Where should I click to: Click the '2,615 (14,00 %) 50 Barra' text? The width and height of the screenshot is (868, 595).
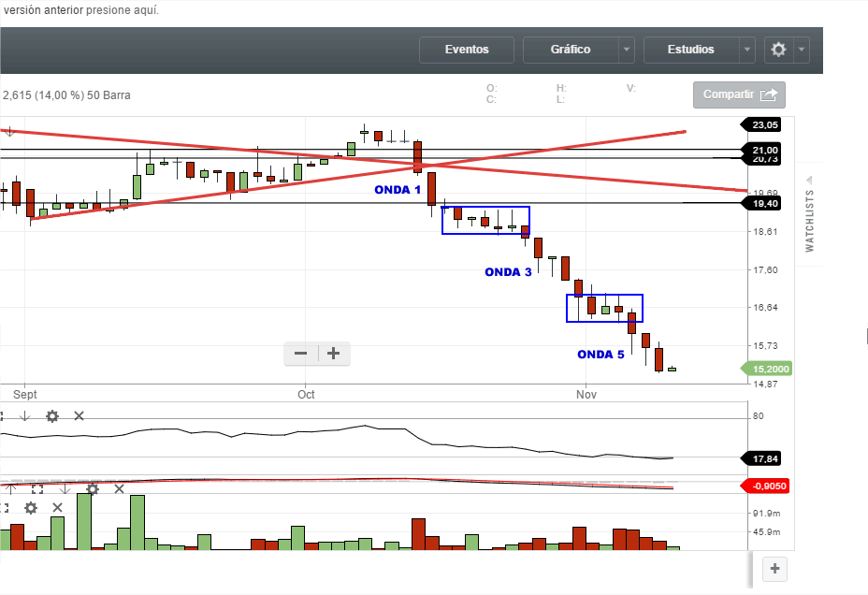[66, 95]
